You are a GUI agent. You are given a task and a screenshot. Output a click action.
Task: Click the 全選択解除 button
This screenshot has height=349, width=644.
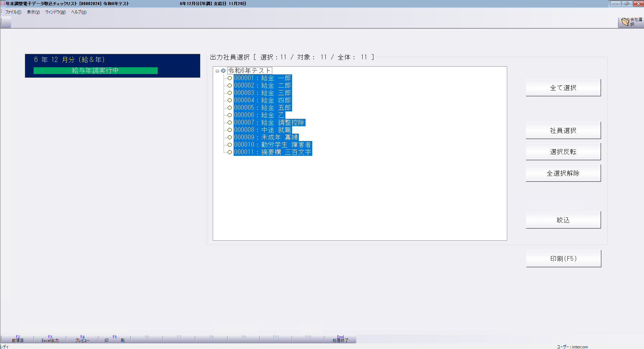coord(563,173)
